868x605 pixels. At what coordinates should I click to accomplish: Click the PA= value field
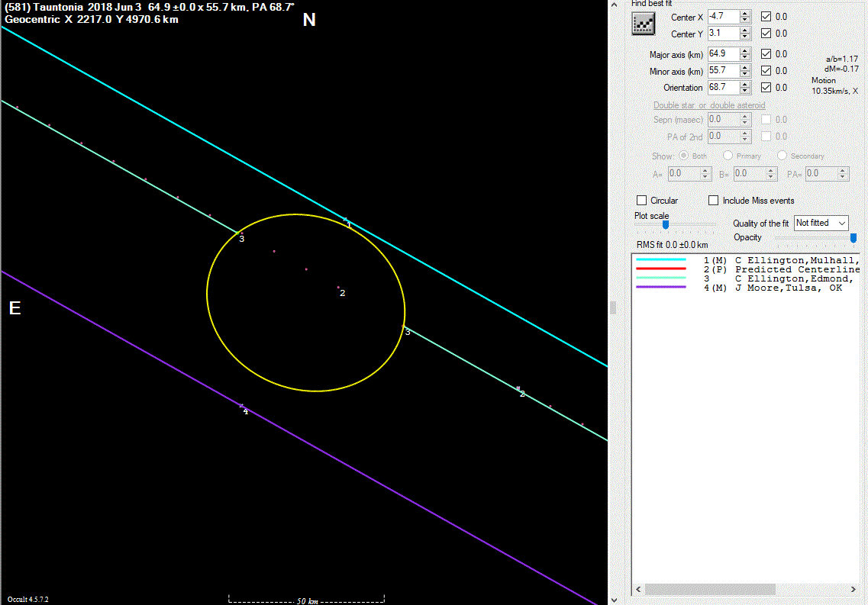point(821,174)
